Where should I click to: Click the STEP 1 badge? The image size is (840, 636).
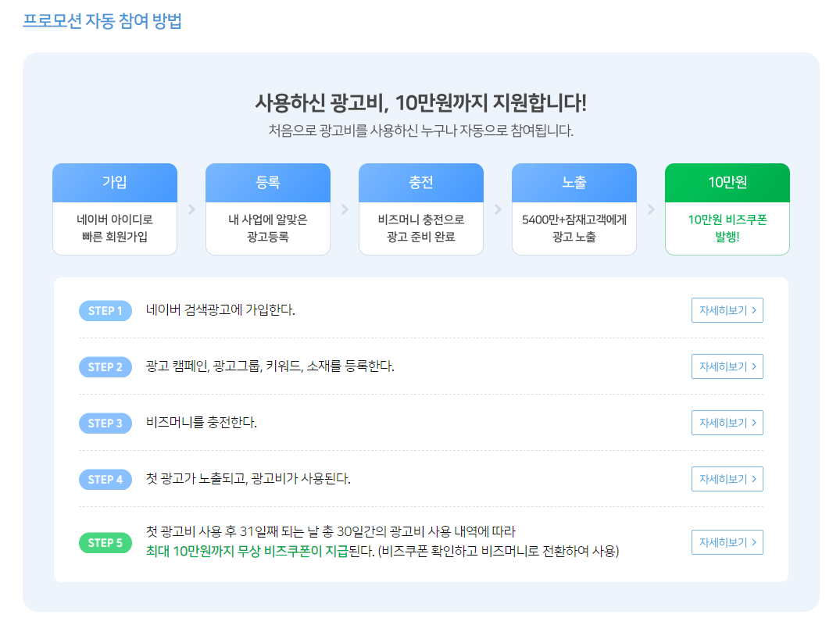tap(105, 311)
